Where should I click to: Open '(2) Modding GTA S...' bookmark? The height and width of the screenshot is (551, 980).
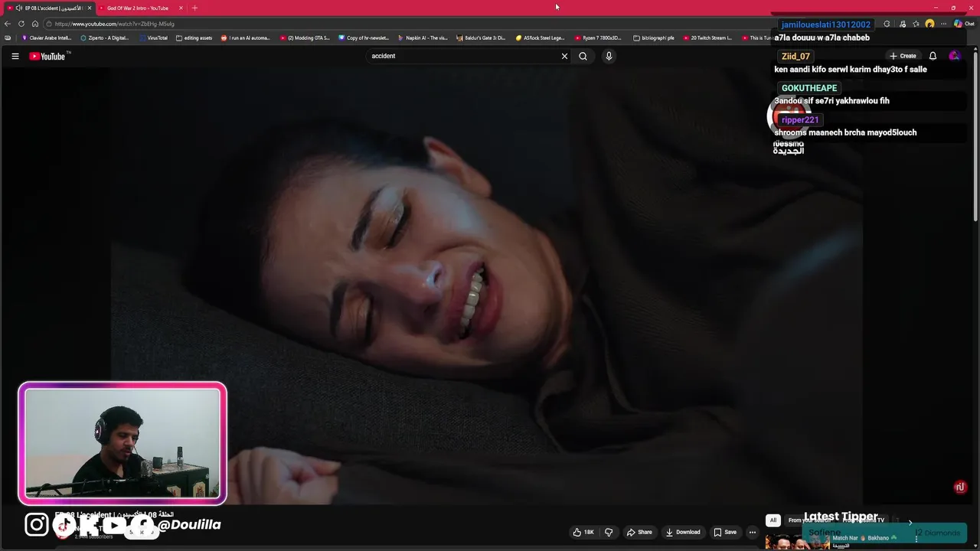point(305,37)
